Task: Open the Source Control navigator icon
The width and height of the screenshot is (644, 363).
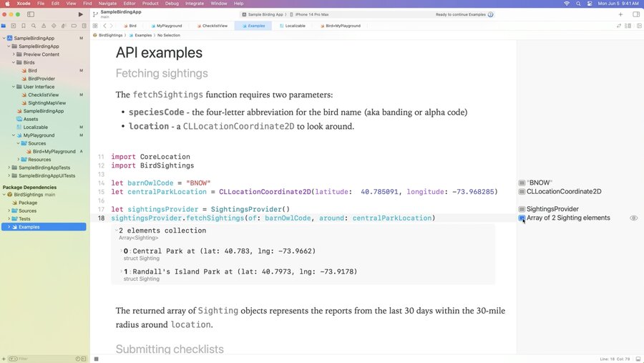Action: tap(14, 26)
